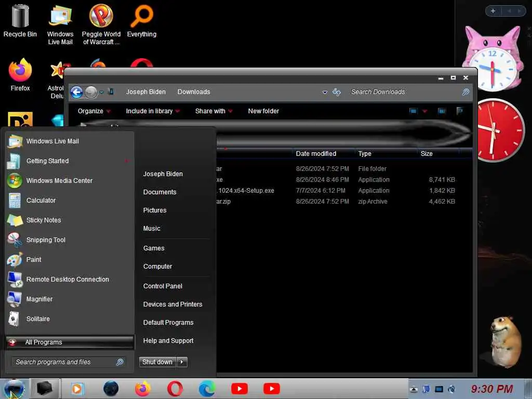The width and height of the screenshot is (532, 399).
Task: Open the Share with dropdown
Action: (x=214, y=111)
